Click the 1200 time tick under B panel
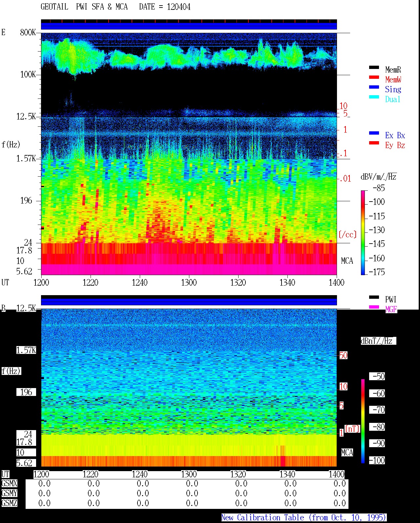The image size is (420, 523). tap(41, 474)
